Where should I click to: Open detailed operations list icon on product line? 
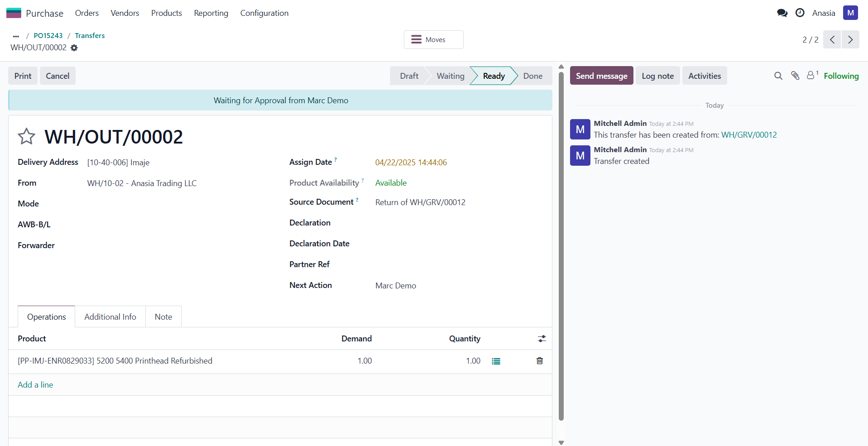496,361
